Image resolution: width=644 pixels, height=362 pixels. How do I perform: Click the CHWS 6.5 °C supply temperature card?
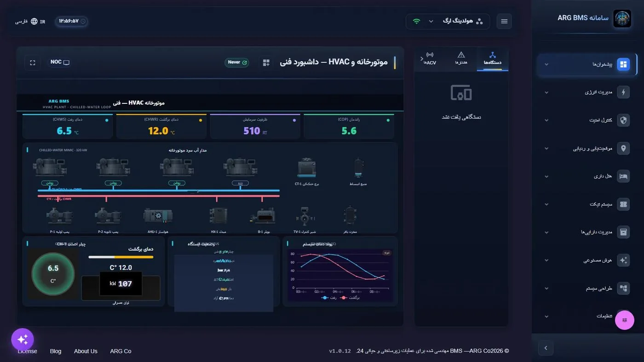click(x=68, y=126)
